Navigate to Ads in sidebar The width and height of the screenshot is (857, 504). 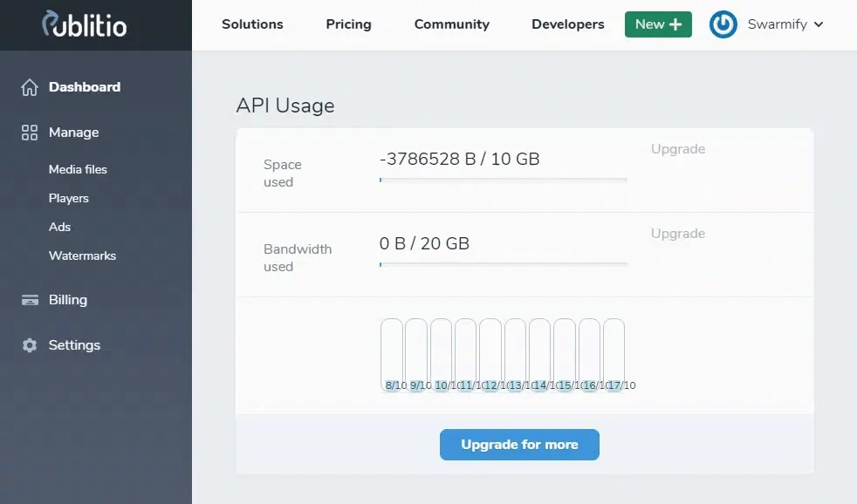59,227
